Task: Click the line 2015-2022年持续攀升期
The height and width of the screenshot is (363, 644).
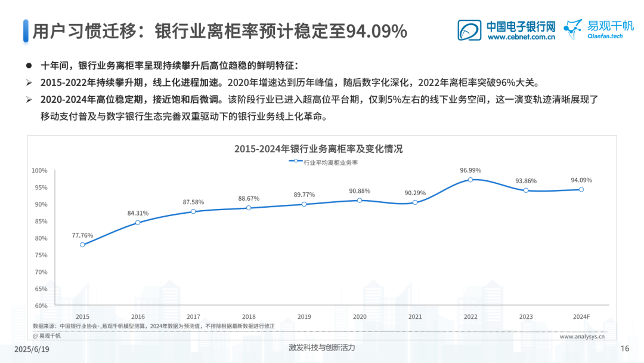Action: coord(290,82)
